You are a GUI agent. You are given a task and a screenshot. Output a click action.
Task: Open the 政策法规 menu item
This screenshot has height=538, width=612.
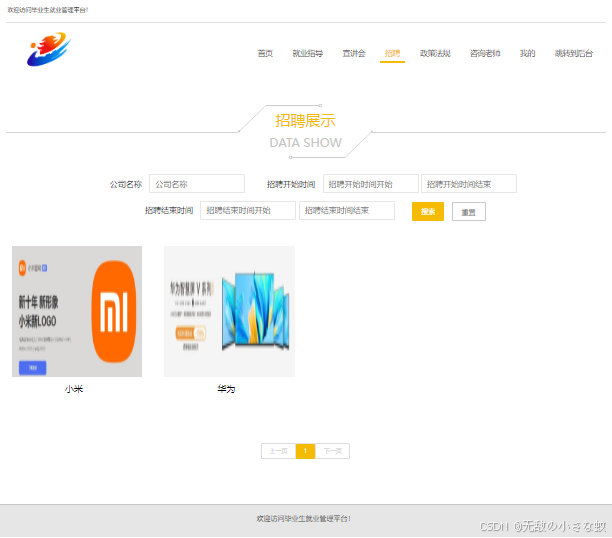(x=435, y=53)
